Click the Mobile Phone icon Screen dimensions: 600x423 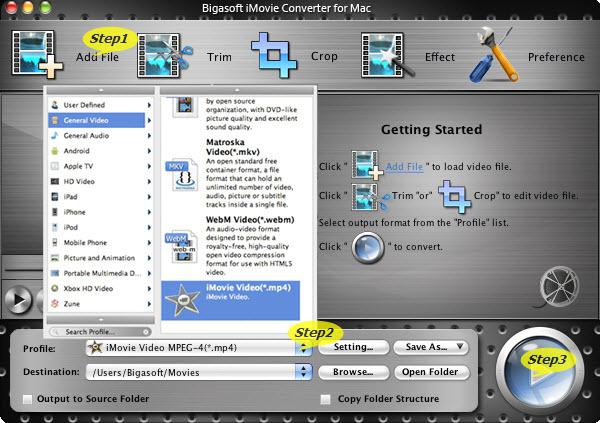(x=55, y=243)
